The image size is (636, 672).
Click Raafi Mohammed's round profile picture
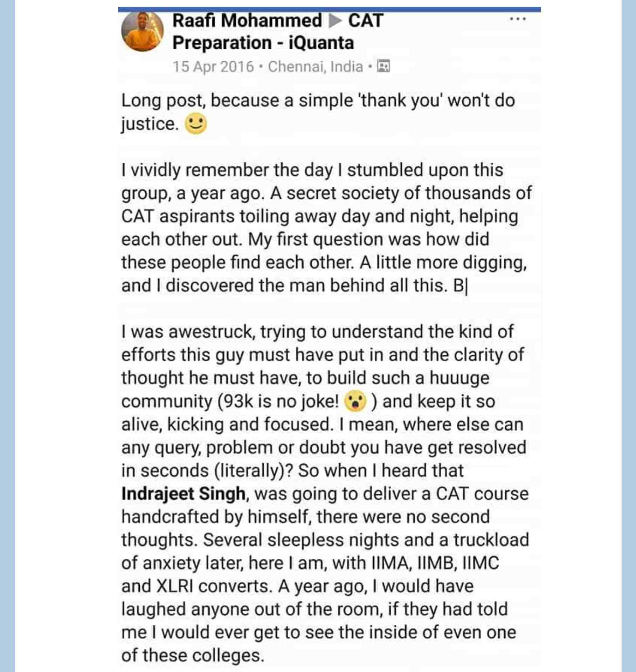(142, 31)
